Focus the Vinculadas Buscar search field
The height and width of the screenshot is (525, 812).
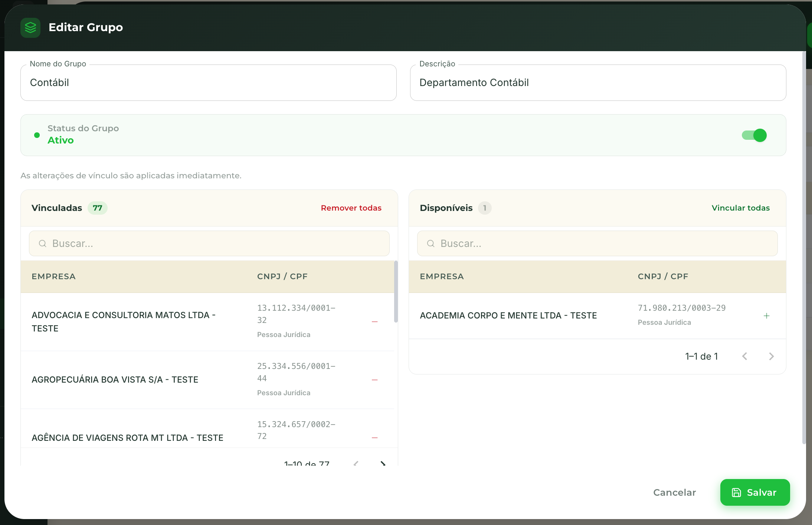(x=209, y=243)
